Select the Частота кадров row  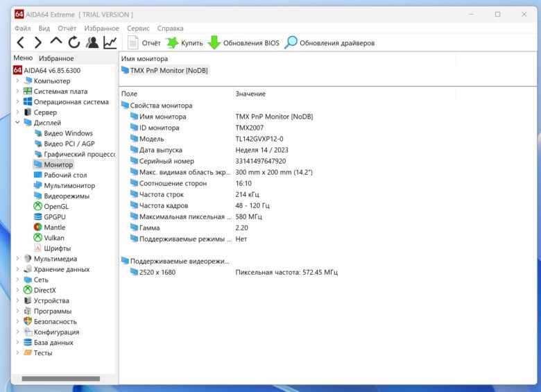tap(200, 205)
